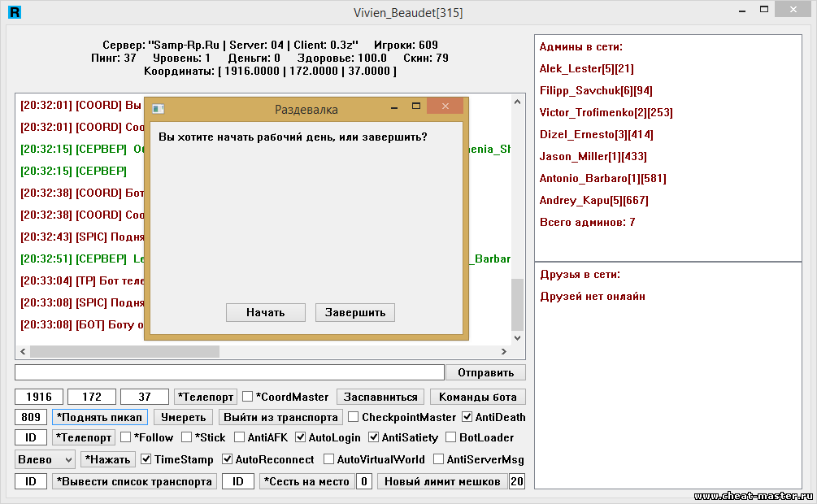Click the horizontal scrollbar right arrow

click(504, 351)
